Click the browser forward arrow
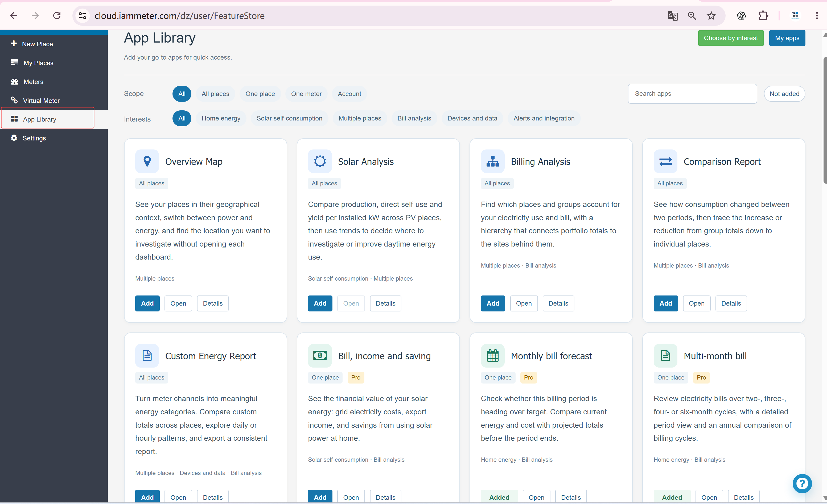The width and height of the screenshot is (827, 504). pyautogui.click(x=35, y=15)
